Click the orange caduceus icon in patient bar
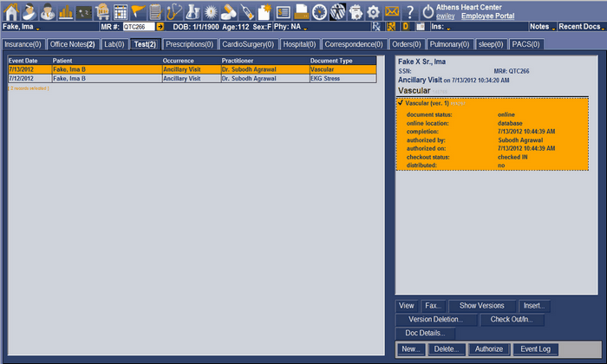607x364 pixels. 391,27
